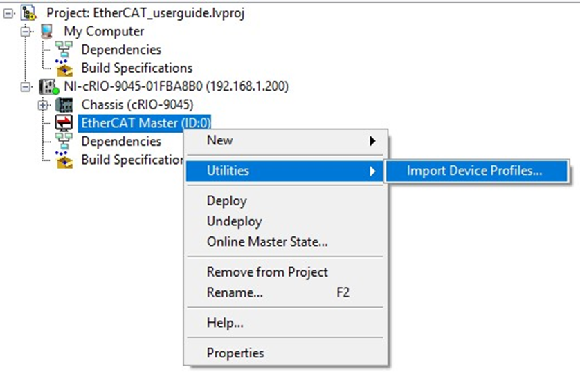Collapse the My Computer tree node
The height and width of the screenshot is (392, 580).
tap(26, 32)
